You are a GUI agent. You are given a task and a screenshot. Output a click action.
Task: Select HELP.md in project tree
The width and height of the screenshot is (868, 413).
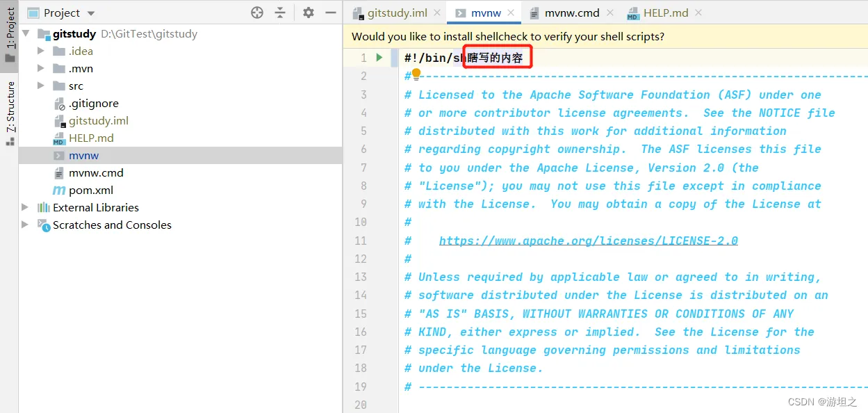(91, 138)
